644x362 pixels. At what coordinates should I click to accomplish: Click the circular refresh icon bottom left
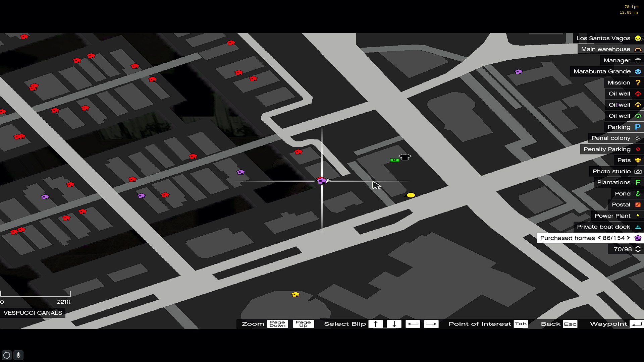(x=7, y=355)
